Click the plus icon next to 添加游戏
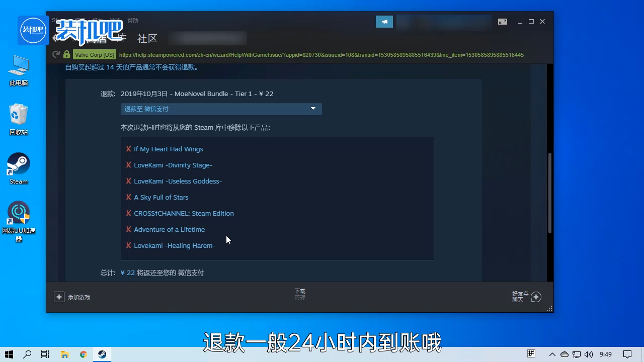This screenshot has height=362, width=644. (59, 297)
